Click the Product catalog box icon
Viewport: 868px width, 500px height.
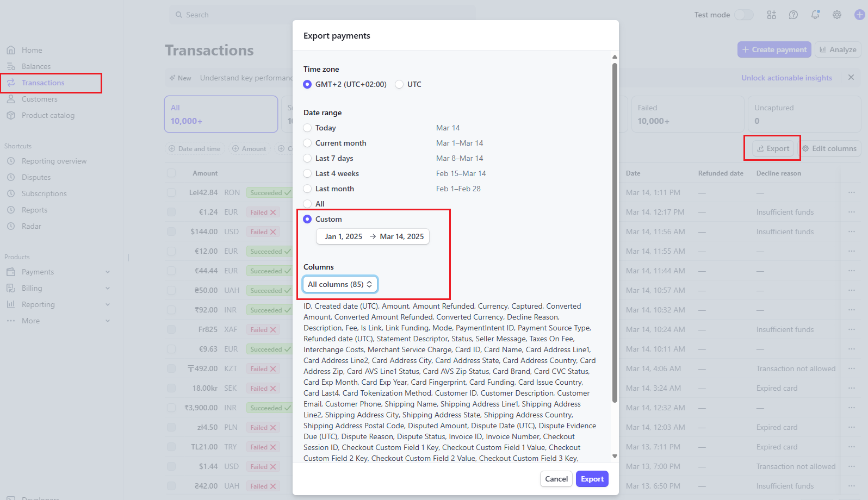point(11,115)
